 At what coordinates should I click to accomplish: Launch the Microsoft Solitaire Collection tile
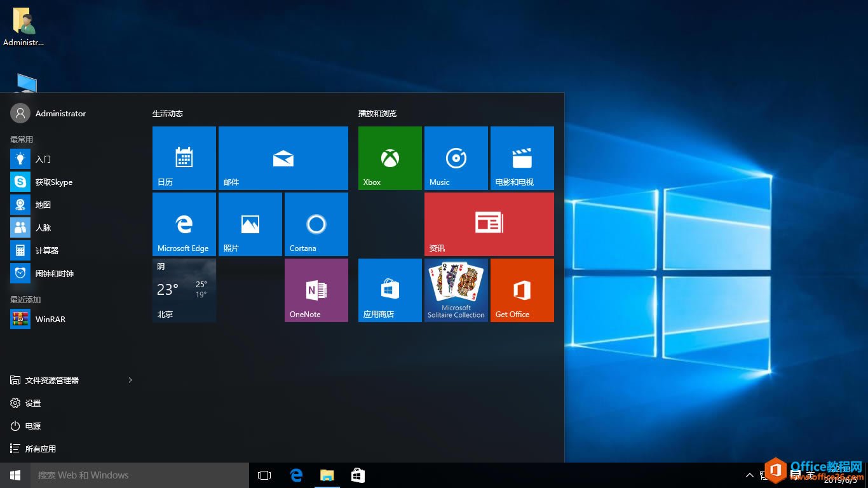click(x=456, y=290)
